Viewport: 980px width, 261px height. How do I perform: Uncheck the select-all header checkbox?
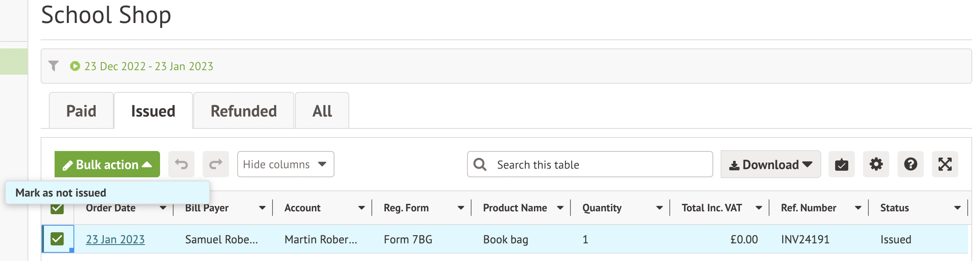click(x=57, y=209)
